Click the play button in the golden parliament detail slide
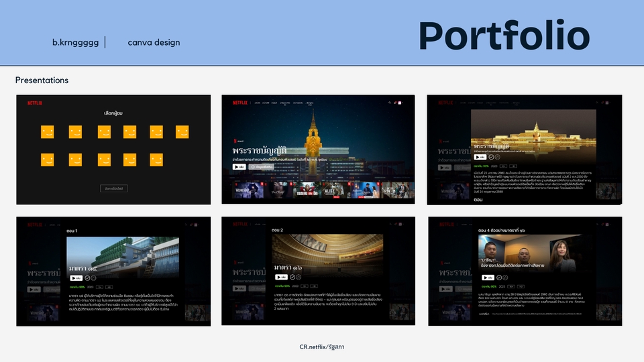This screenshot has height=362, width=644. [480, 157]
